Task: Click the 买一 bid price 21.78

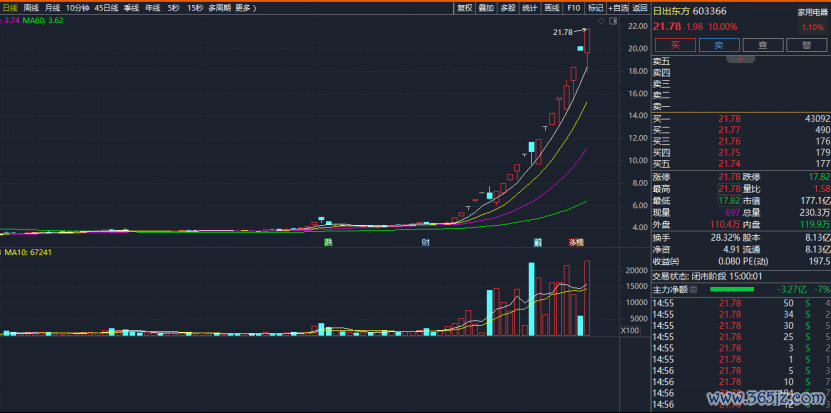Action: tap(729, 119)
